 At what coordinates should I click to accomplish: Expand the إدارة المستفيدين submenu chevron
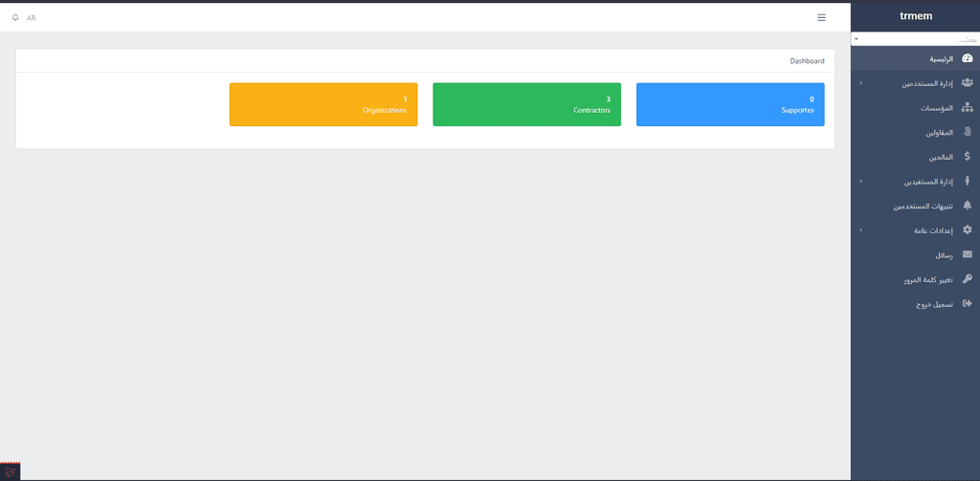tap(860, 181)
